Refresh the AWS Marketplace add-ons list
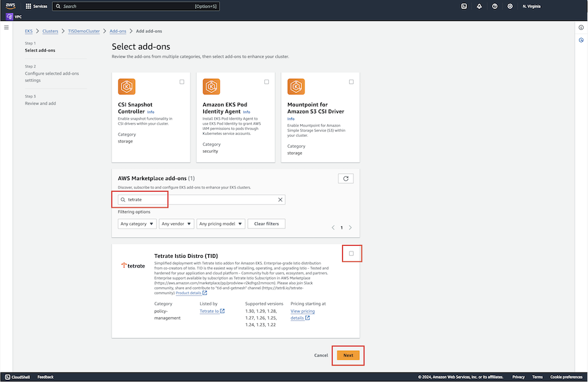This screenshot has height=382, width=588. (346, 178)
